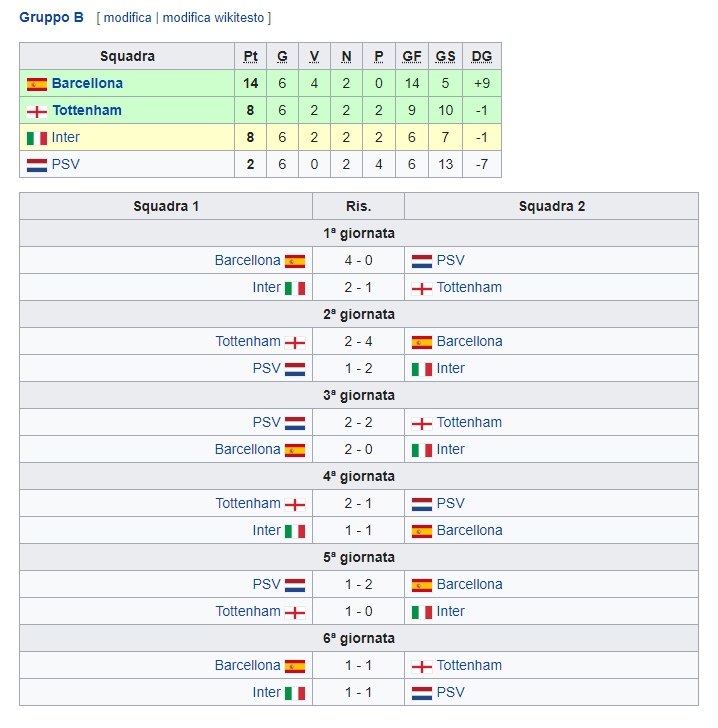Open Tottenham team link in standings table
This screenshot has width=718, height=728.
tap(86, 110)
